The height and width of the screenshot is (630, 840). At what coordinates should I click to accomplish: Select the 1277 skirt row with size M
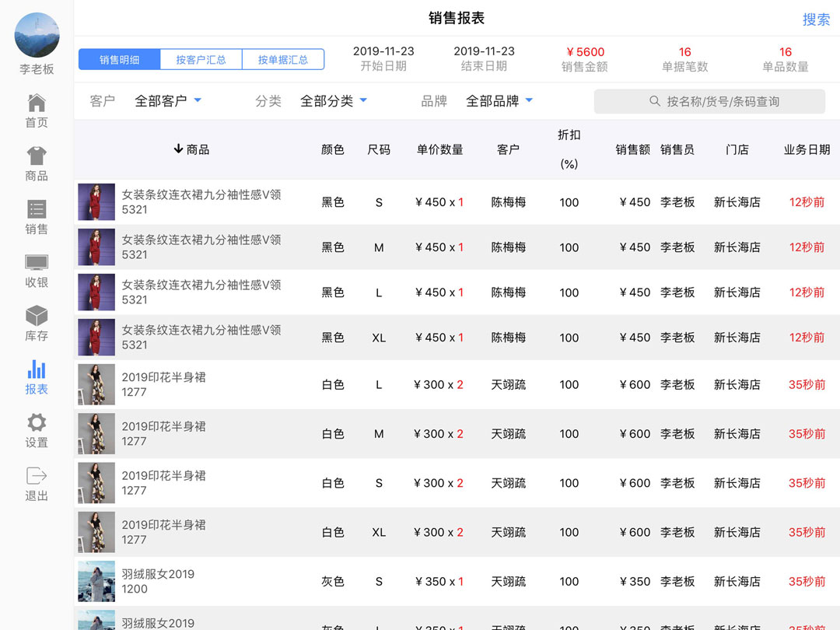pos(457,433)
